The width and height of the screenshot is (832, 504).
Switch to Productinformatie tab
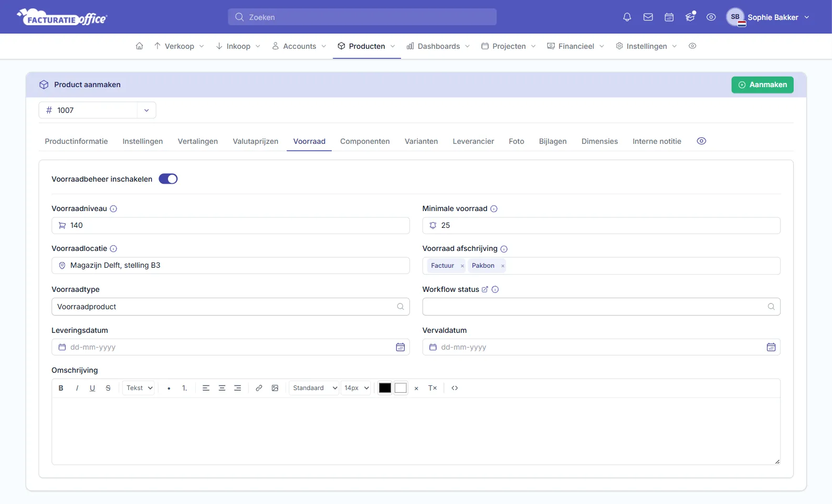point(76,141)
